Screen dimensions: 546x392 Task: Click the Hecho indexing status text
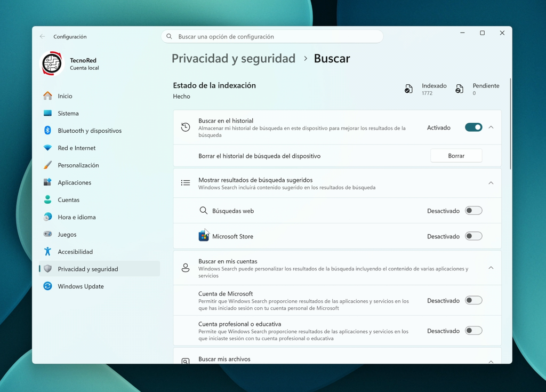click(181, 96)
